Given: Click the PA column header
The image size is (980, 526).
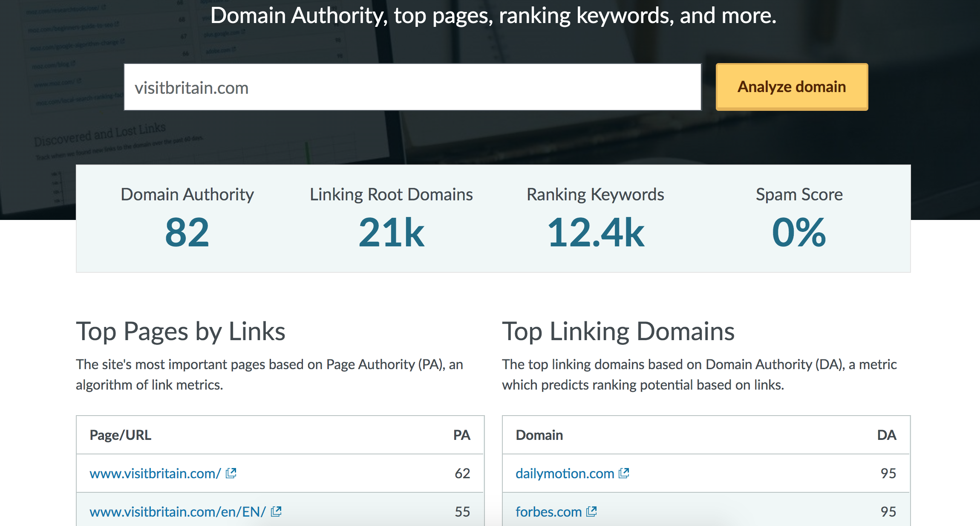Looking at the screenshot, I should [x=461, y=435].
